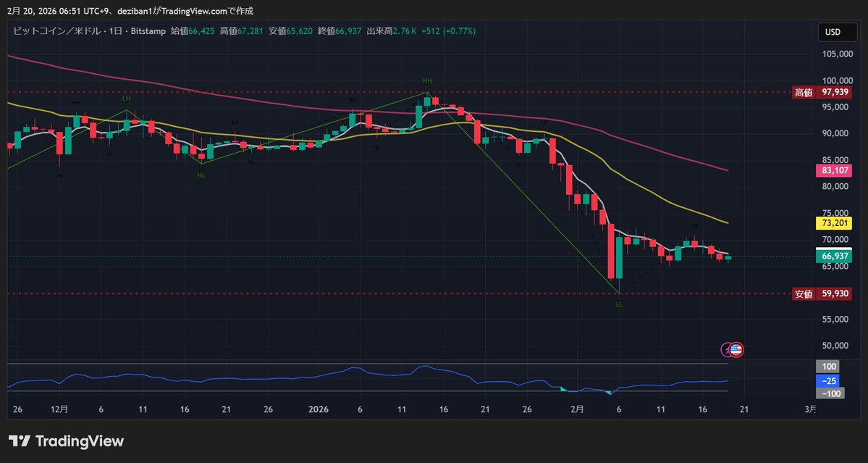This screenshot has width=868, height=463.
Task: Click 80,000 on the price scale
Action: (x=837, y=186)
